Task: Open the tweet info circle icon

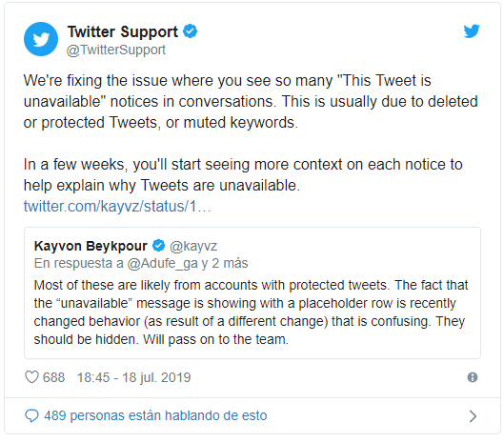Action: [473, 377]
